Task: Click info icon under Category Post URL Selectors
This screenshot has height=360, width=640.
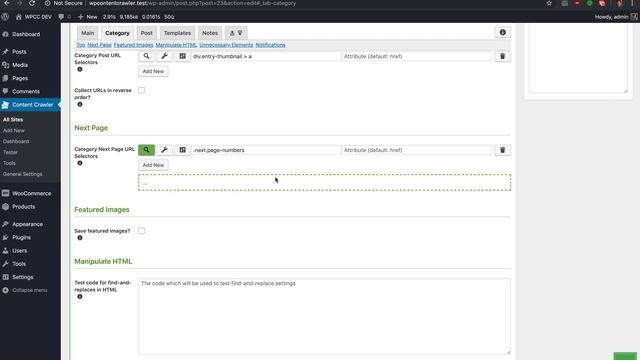Action: pos(80,69)
